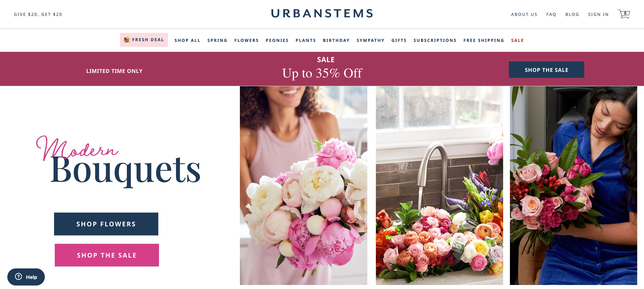Click the navy Shop Flowers button

click(x=106, y=224)
